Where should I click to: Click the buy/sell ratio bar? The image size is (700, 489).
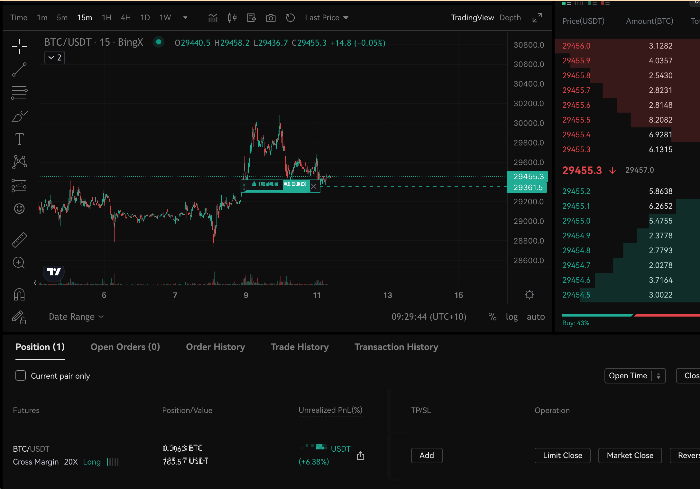[631, 315]
